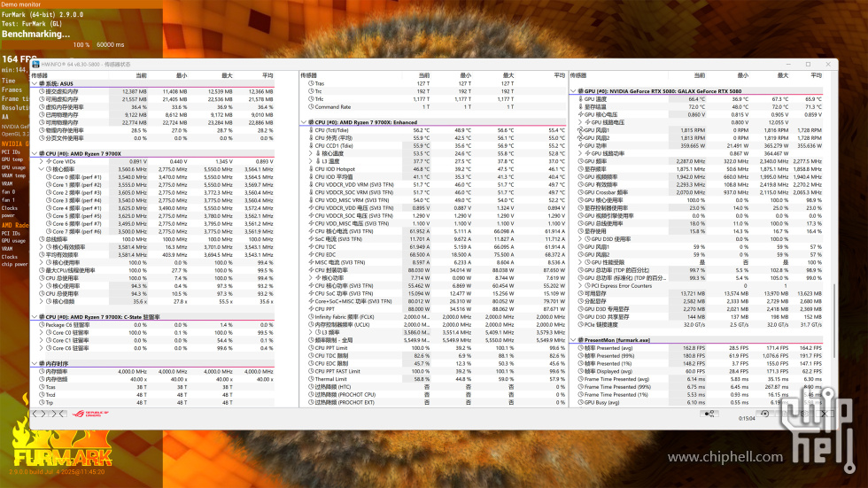Click the lightning icon beside GPU 功率
The width and height of the screenshot is (868, 488).
[578, 146]
